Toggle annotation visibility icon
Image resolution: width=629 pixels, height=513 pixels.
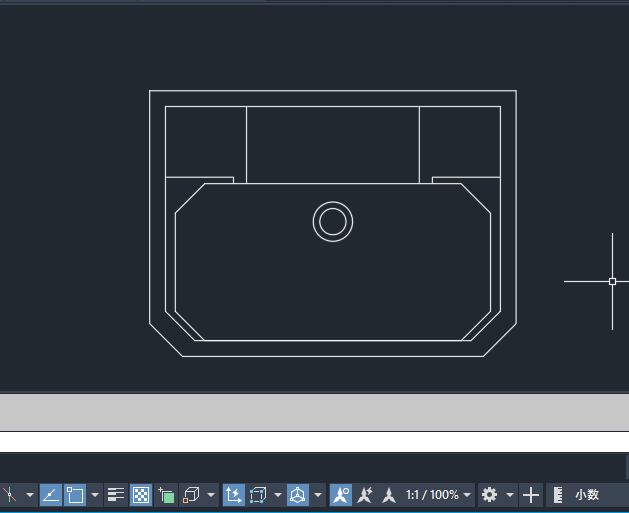click(341, 495)
